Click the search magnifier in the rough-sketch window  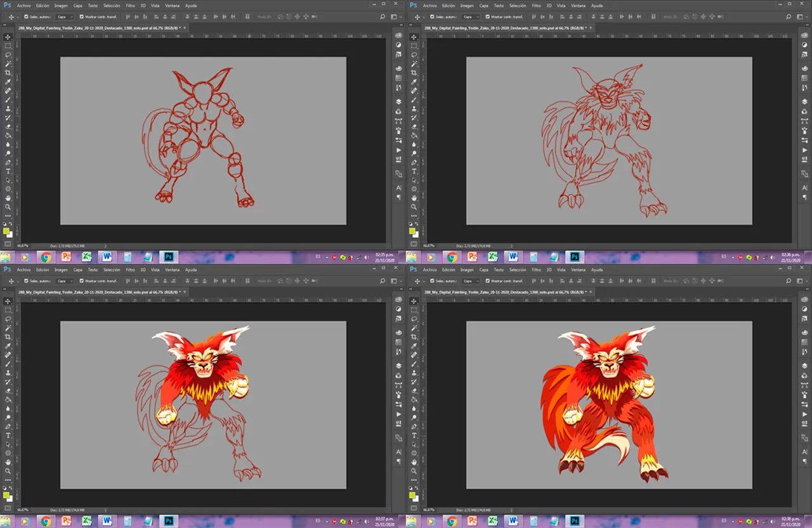383,16
